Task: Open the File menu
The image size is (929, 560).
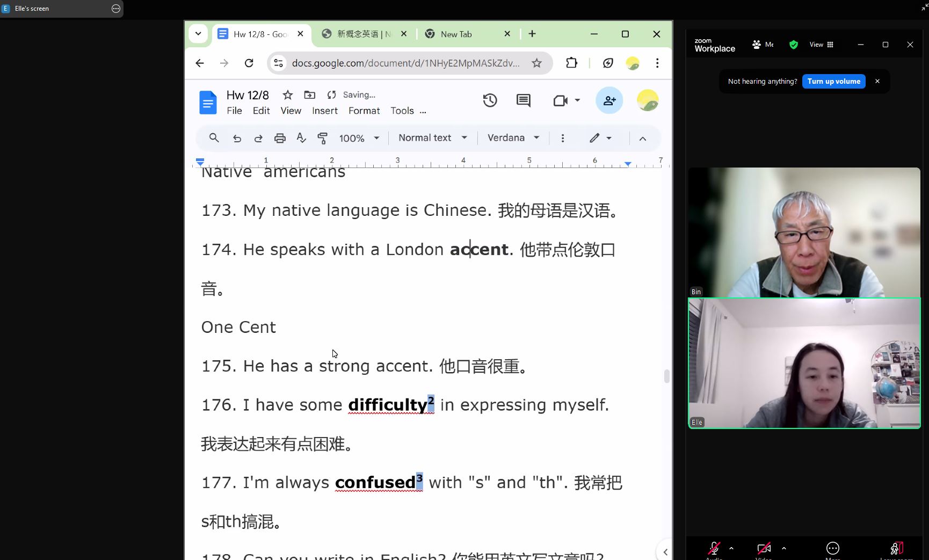Action: pos(234,111)
